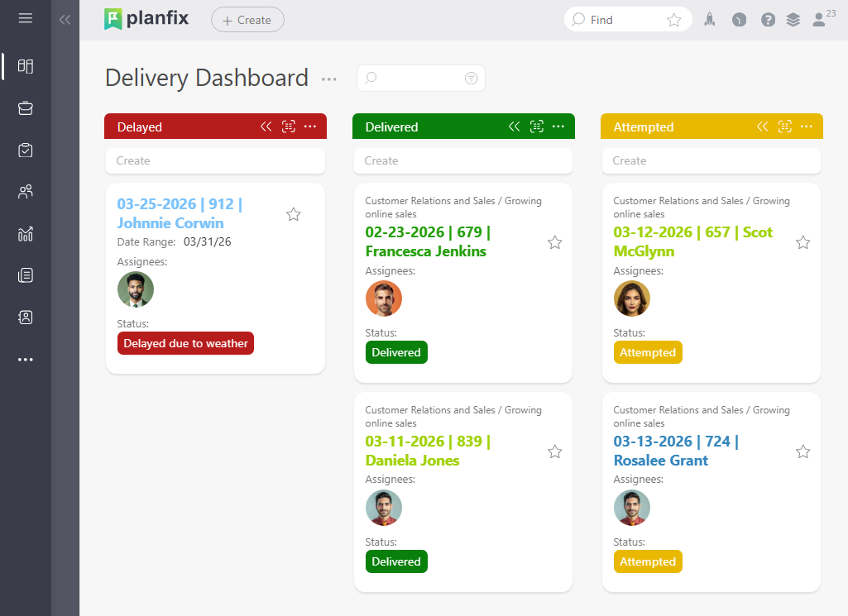Open the Delivery Dashboard ellipsis menu
This screenshot has width=848, height=616.
328,79
